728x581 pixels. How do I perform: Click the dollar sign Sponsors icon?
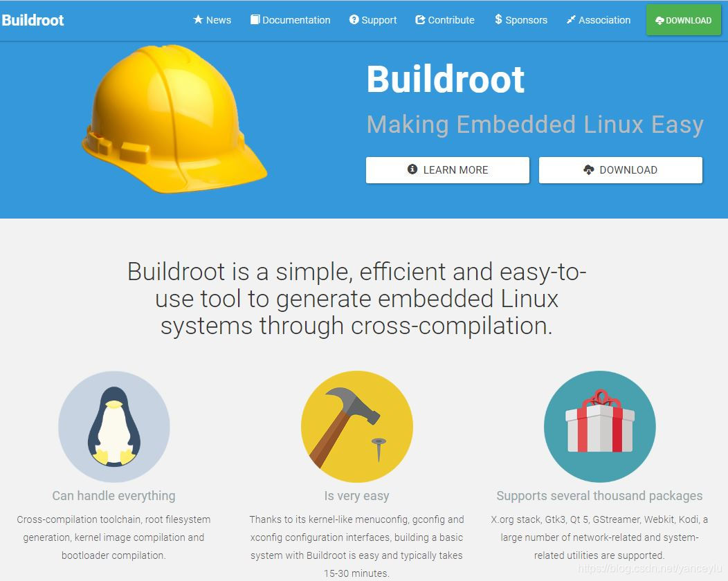[x=498, y=19]
